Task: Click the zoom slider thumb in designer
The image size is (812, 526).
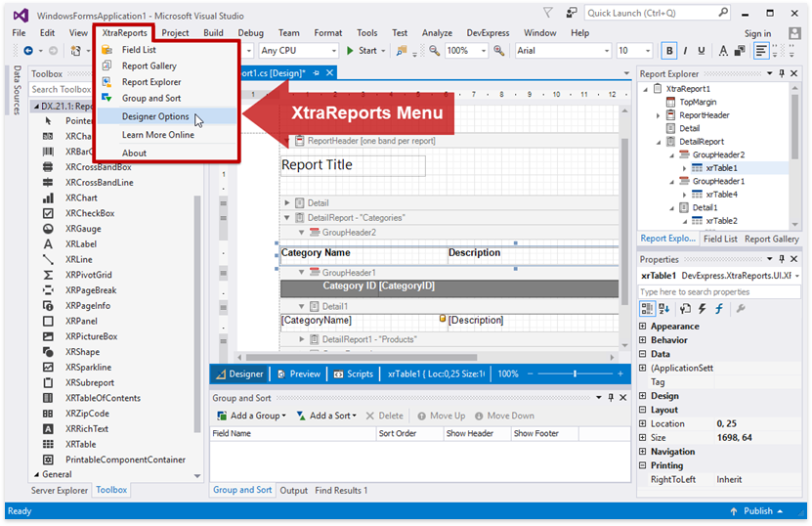Action: (x=575, y=373)
